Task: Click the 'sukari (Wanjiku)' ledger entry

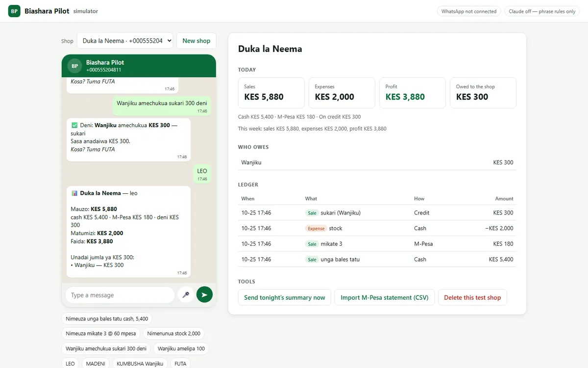Action: pos(377,213)
